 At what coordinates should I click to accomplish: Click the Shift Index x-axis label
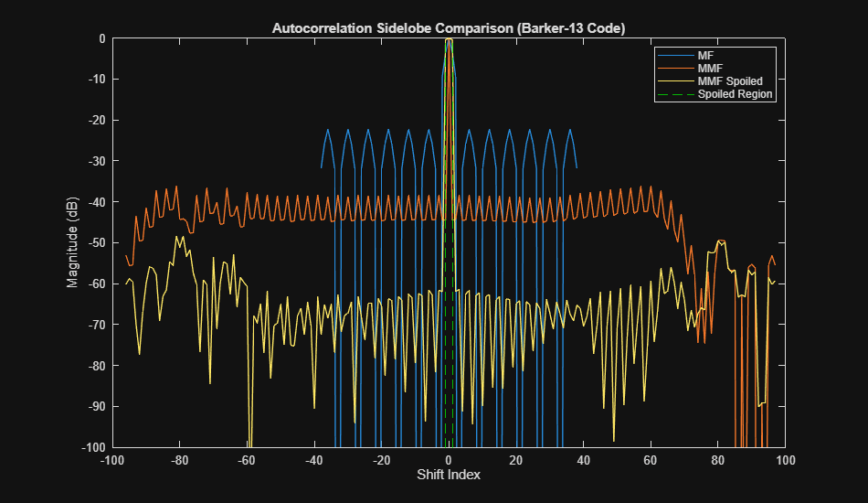[449, 475]
